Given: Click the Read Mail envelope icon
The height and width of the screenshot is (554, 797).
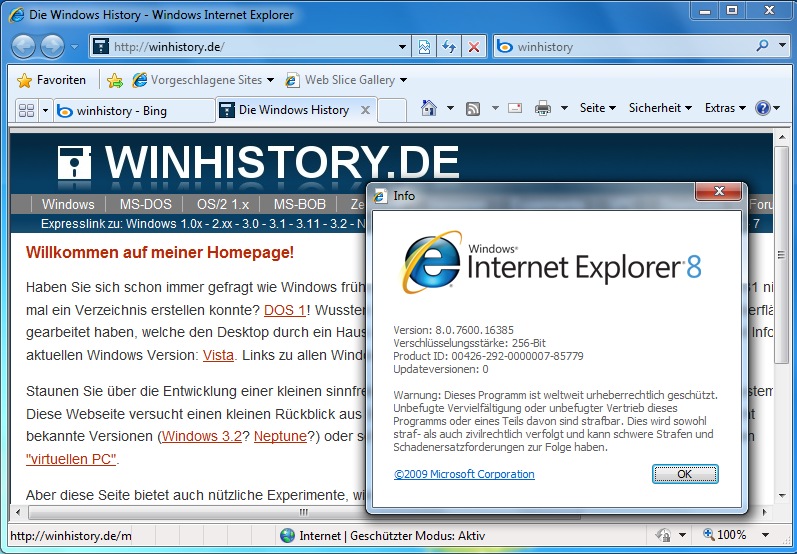Looking at the screenshot, I should pos(515,108).
